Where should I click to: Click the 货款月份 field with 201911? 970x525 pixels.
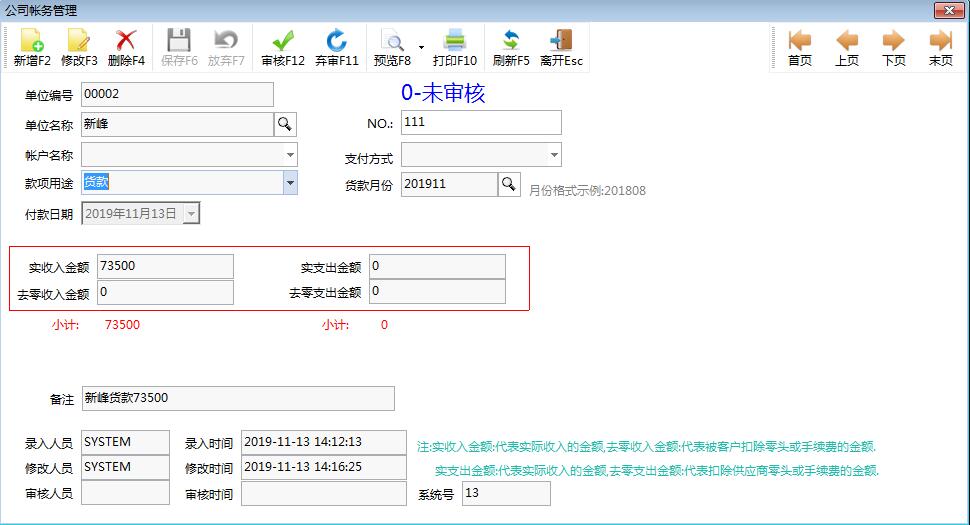point(449,184)
